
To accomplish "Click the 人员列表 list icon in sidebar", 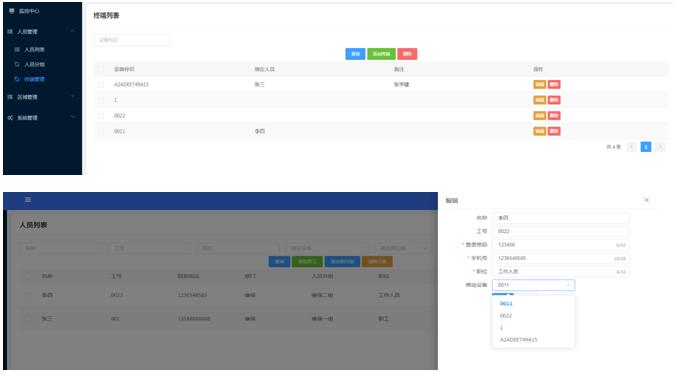I will click(17, 50).
